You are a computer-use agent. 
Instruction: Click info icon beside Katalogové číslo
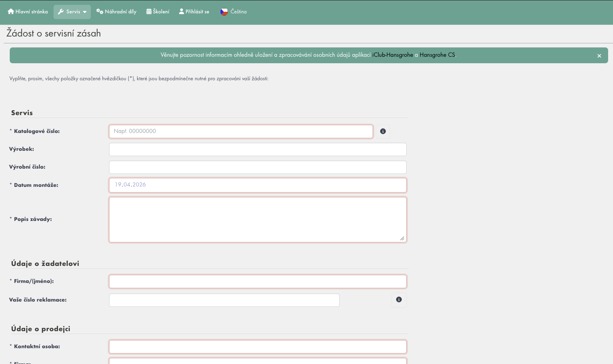point(383,131)
